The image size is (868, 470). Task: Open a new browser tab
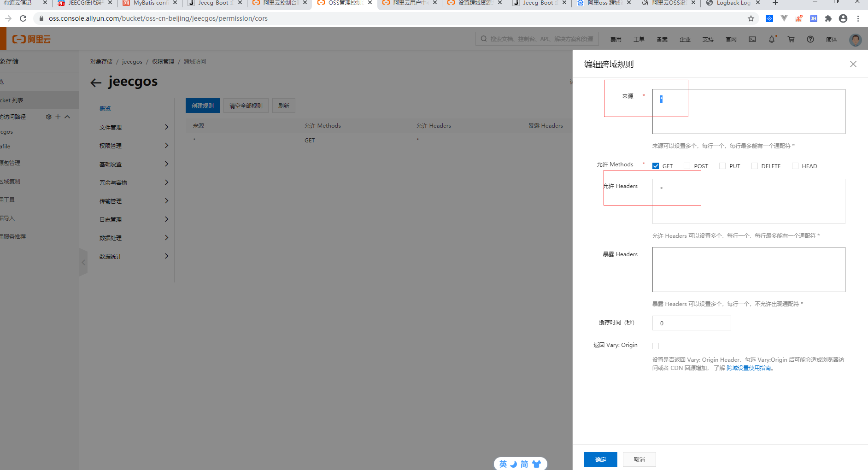pos(775,3)
